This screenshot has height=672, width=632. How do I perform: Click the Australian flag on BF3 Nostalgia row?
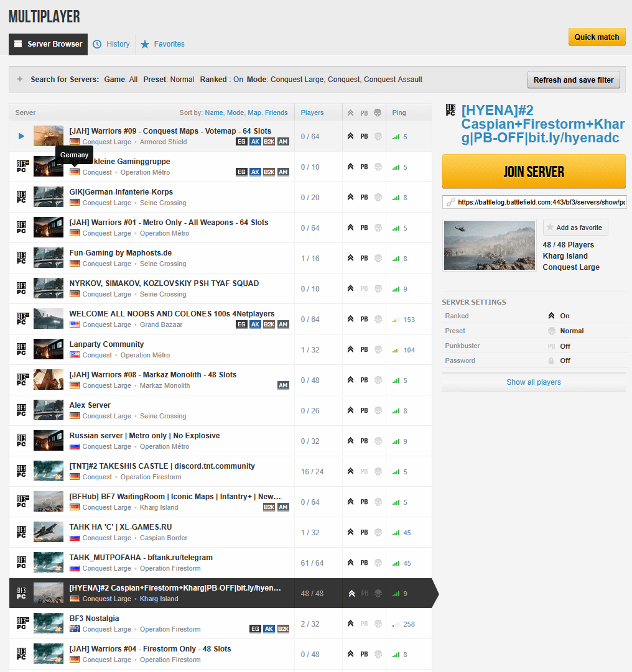tap(75, 628)
